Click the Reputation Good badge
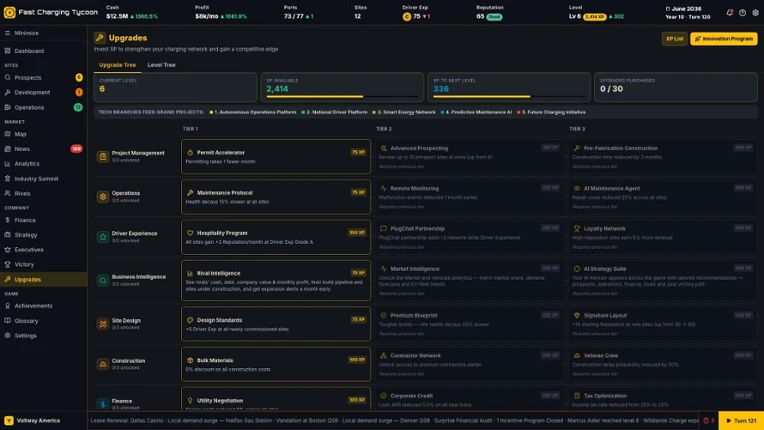 (494, 17)
